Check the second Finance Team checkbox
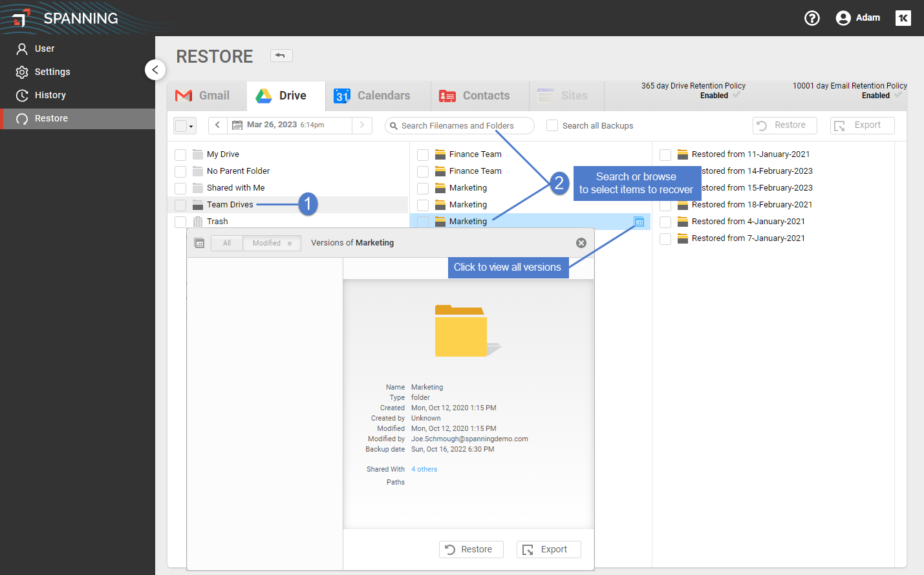This screenshot has height=575, width=924. [423, 171]
